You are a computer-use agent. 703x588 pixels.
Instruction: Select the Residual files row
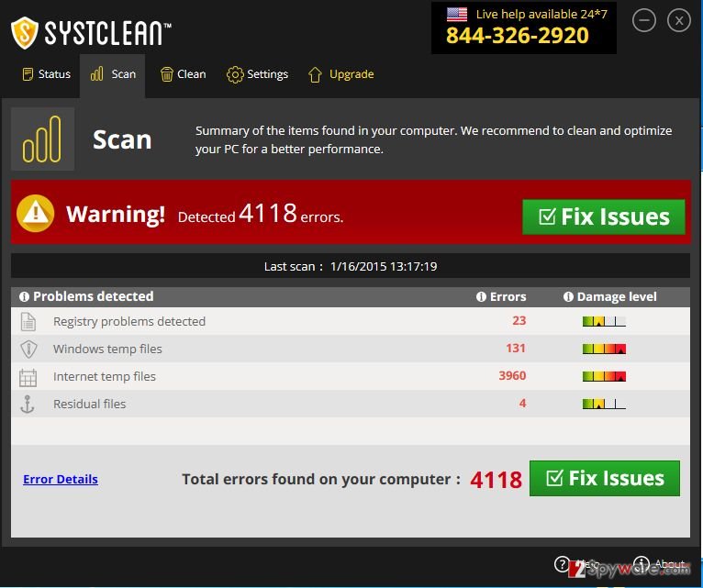pos(351,404)
